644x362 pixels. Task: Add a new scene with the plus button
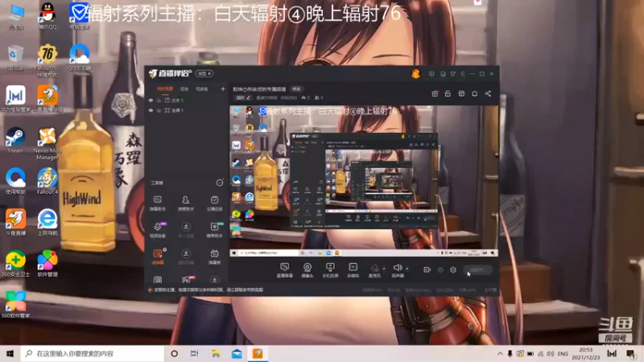223,89
